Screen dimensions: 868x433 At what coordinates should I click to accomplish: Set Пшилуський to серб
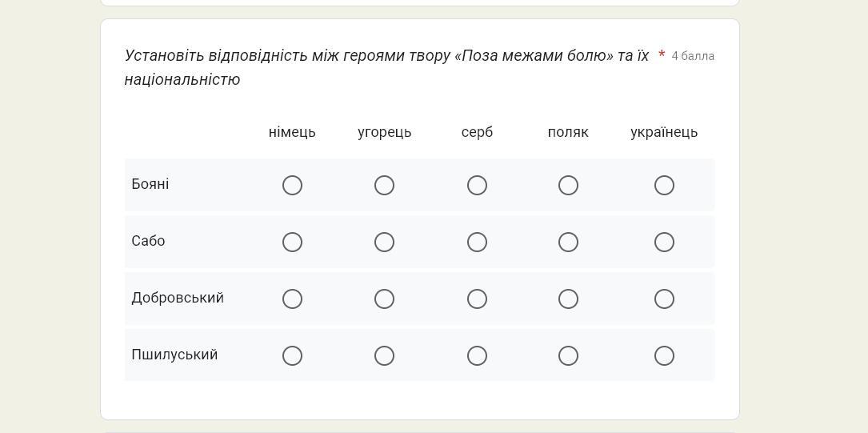point(477,356)
